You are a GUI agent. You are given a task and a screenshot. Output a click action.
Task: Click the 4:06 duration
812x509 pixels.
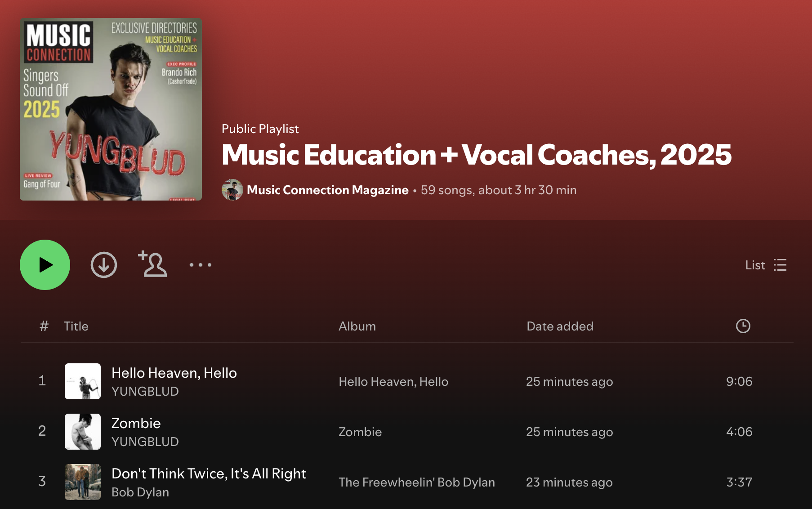click(x=739, y=432)
